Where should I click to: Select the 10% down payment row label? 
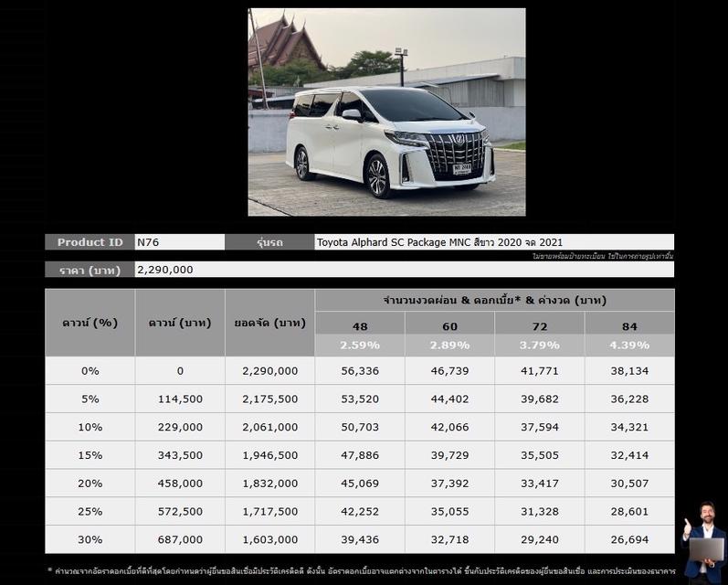point(90,427)
